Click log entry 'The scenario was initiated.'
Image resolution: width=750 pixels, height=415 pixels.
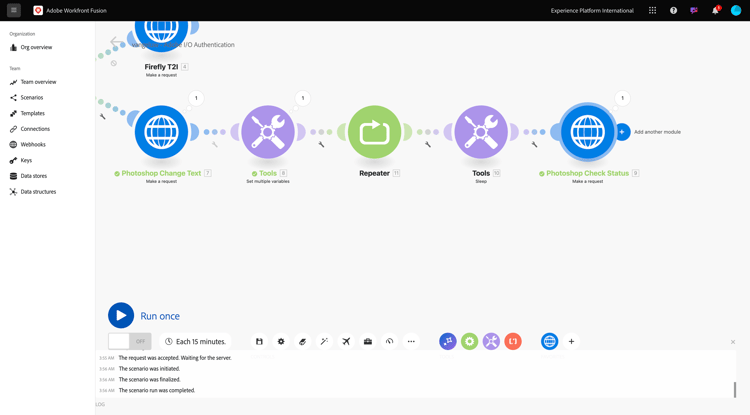(149, 369)
